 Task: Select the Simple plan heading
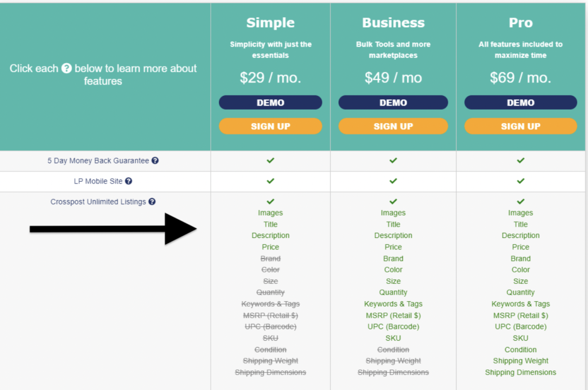[270, 23]
